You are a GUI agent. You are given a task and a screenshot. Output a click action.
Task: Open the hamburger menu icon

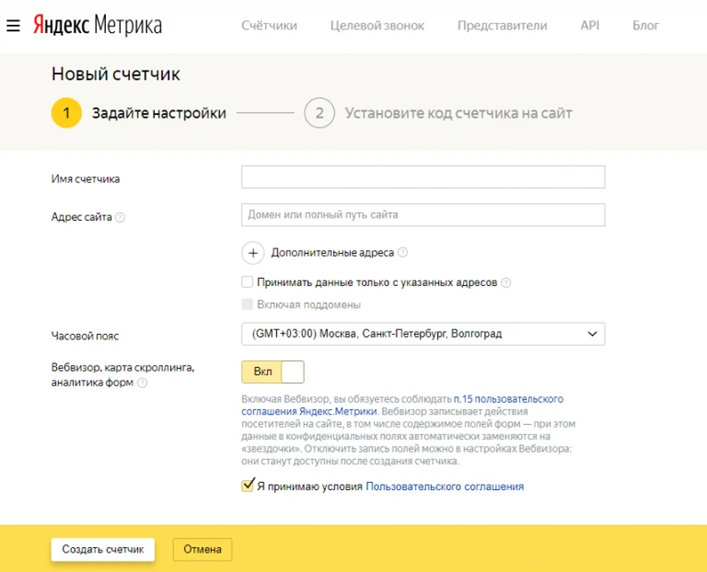click(13, 25)
